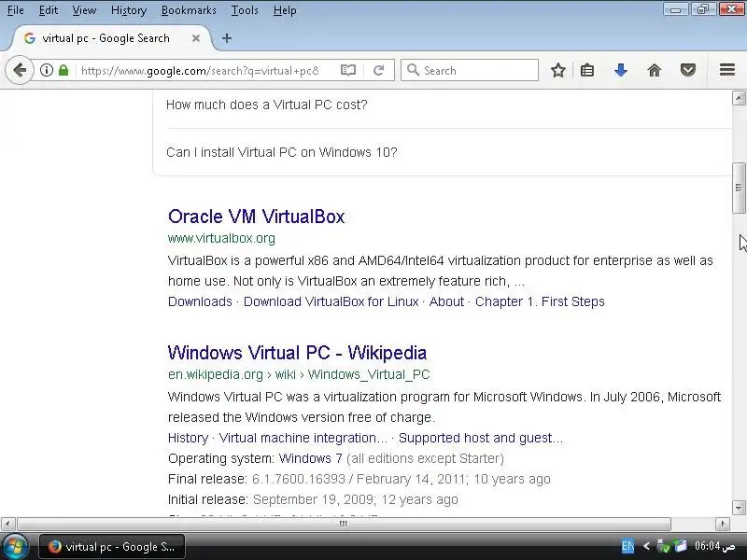Click the magnifier in the search box
This screenshot has height=560, width=747.
(x=413, y=71)
